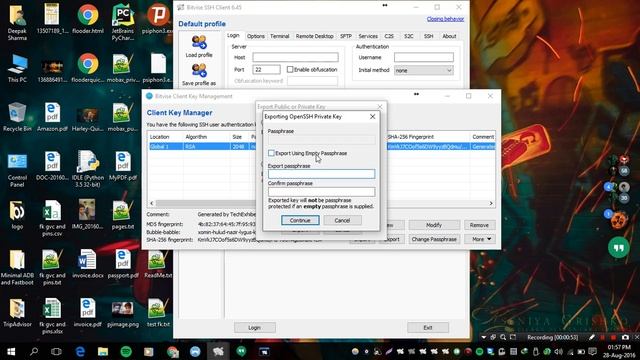The image size is (640, 360).
Task: Select the pjimage.png desktop image
Action: coord(123,313)
